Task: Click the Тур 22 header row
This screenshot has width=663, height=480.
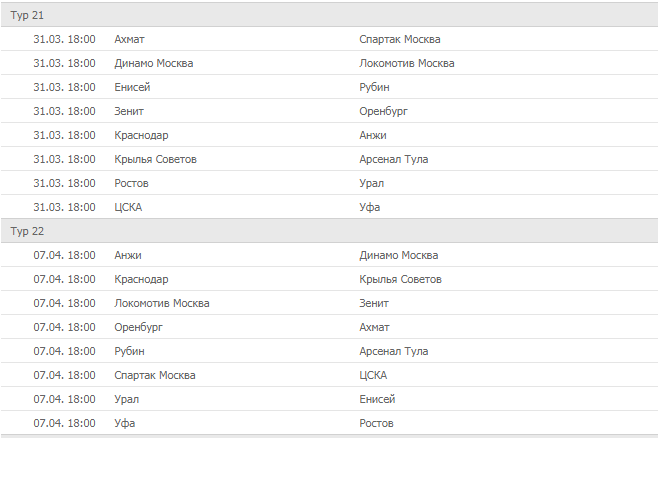Action: 330,231
